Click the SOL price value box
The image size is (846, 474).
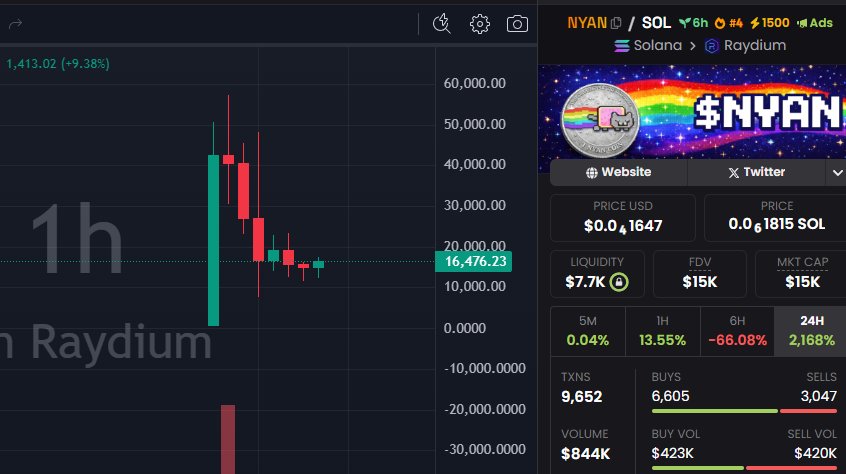[x=775, y=218]
